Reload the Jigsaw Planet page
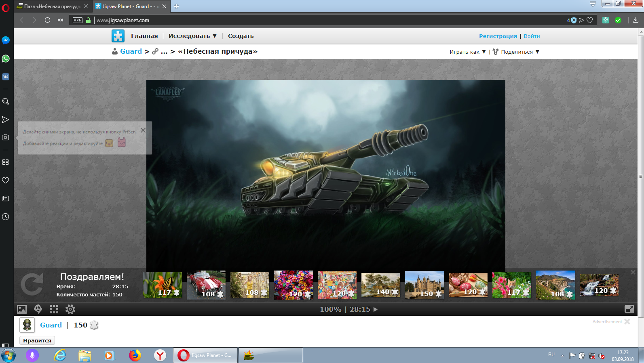 [x=47, y=20]
